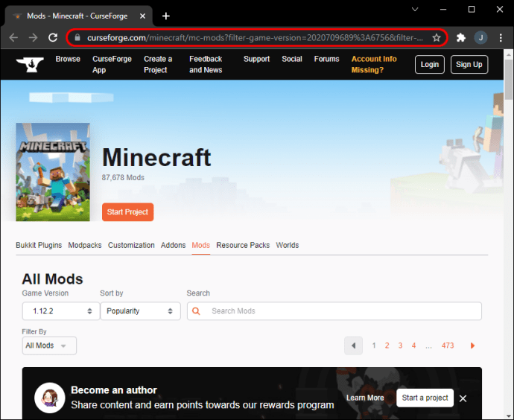Click Account Info Missing? link
This screenshot has height=420, width=514.
click(x=374, y=64)
